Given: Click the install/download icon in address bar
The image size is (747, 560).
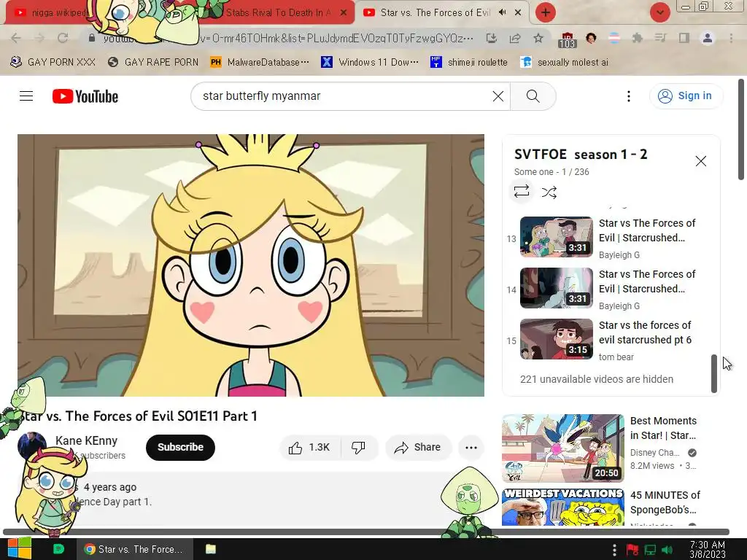Looking at the screenshot, I should click(x=492, y=38).
